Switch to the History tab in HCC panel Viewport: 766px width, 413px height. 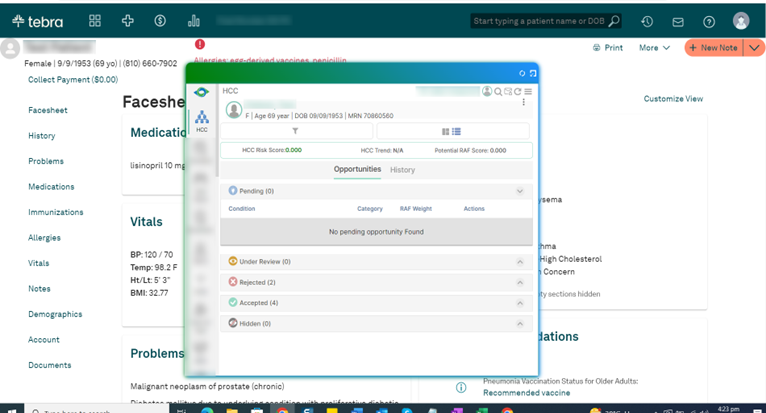(402, 170)
